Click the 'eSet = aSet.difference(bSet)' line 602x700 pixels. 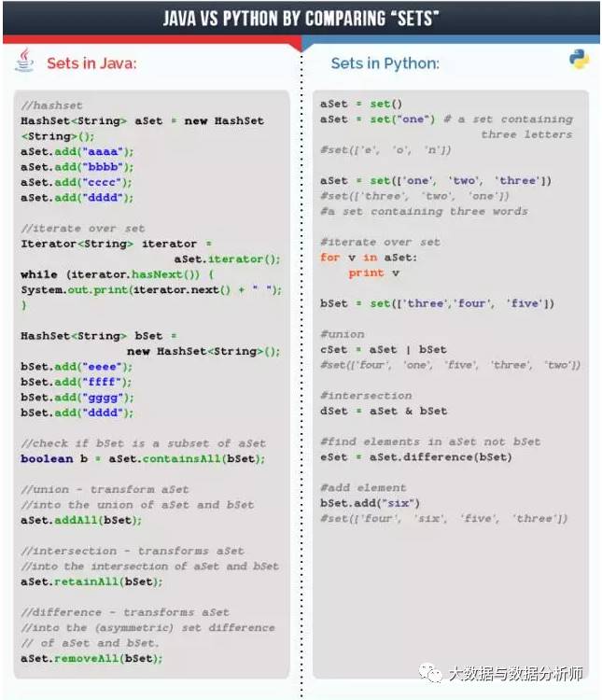[416, 457]
